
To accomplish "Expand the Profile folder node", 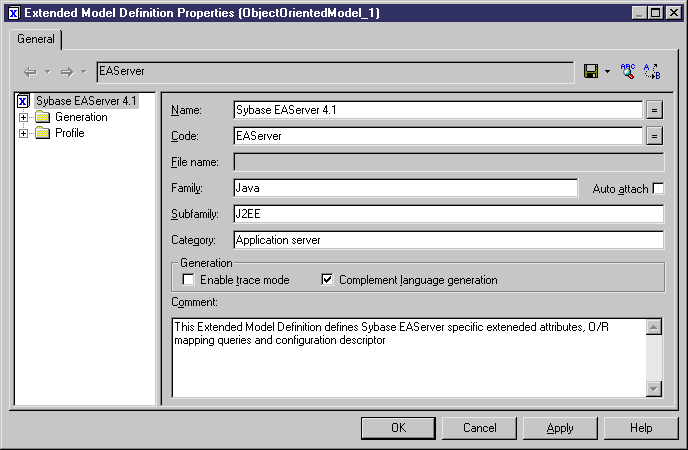I will click(x=23, y=133).
